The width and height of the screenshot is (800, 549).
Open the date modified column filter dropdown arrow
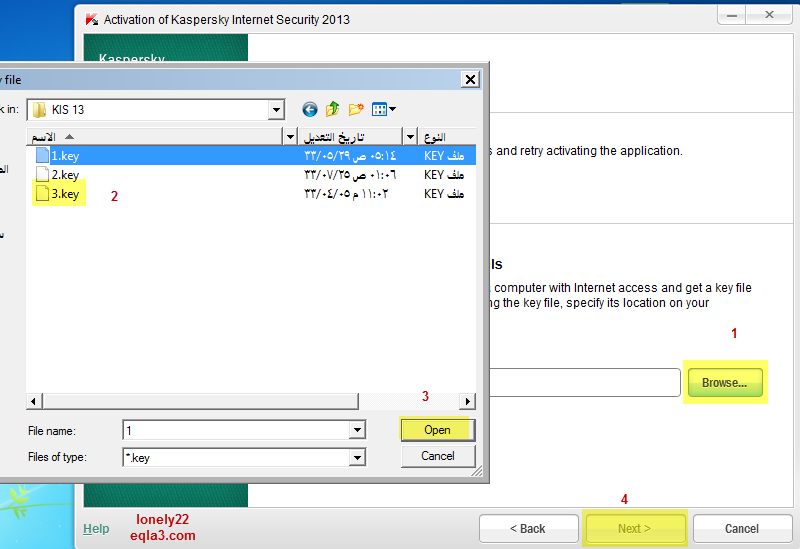410,137
